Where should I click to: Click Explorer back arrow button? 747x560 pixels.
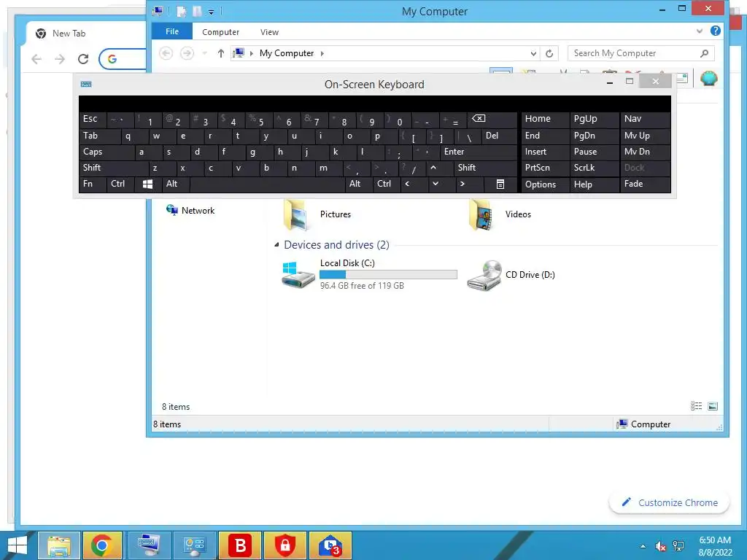point(166,53)
